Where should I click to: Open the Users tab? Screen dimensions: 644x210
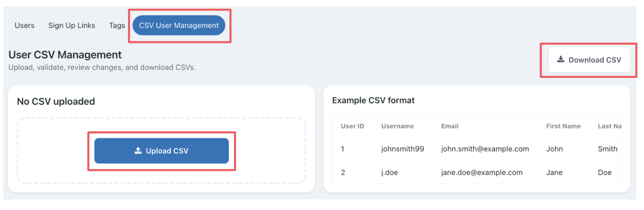tap(24, 26)
